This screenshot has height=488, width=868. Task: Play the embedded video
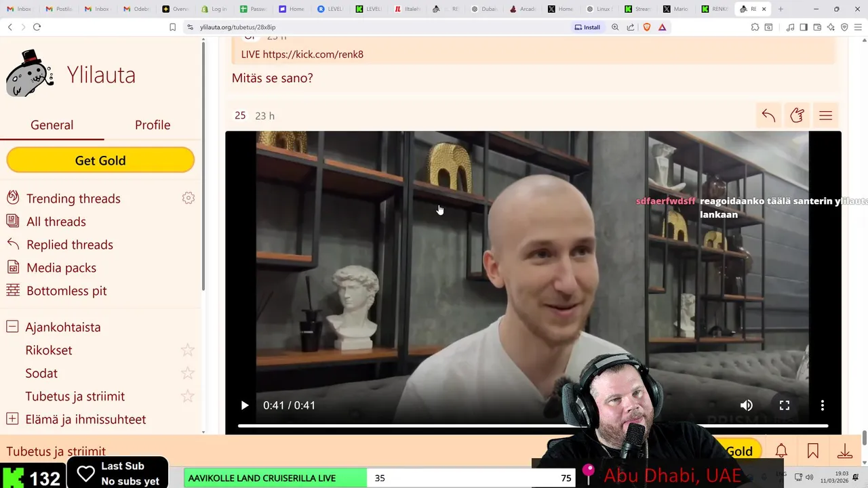[x=245, y=405]
